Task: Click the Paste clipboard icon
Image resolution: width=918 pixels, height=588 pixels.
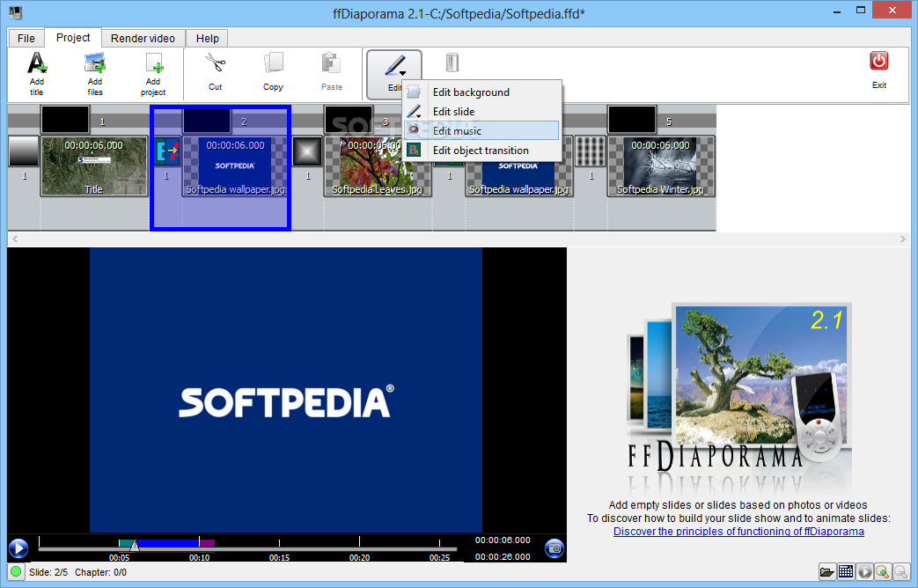Action: click(331, 63)
